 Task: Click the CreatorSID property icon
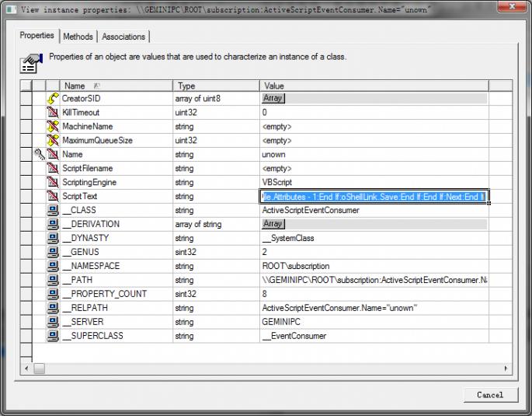(53, 99)
